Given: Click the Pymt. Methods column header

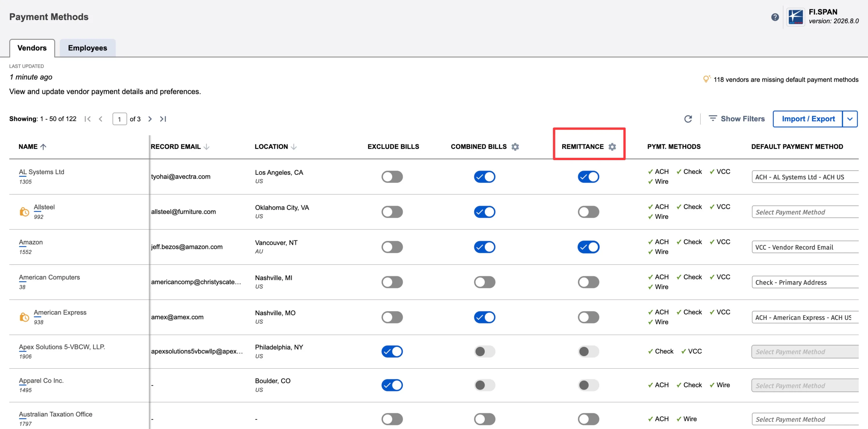Looking at the screenshot, I should tap(673, 146).
